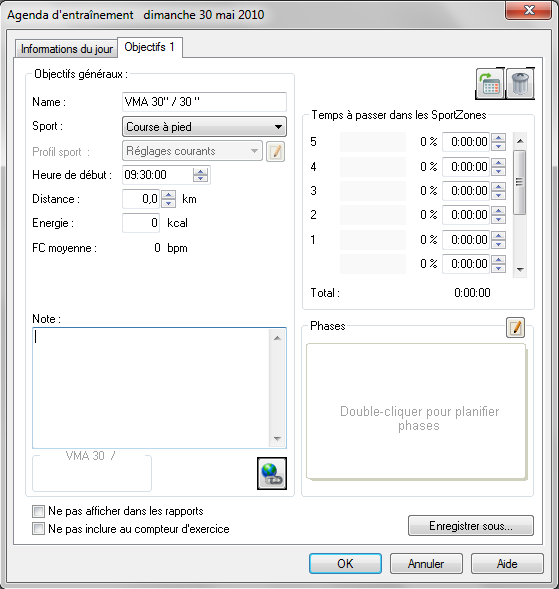Click the globe web link icon

[x=272, y=473]
